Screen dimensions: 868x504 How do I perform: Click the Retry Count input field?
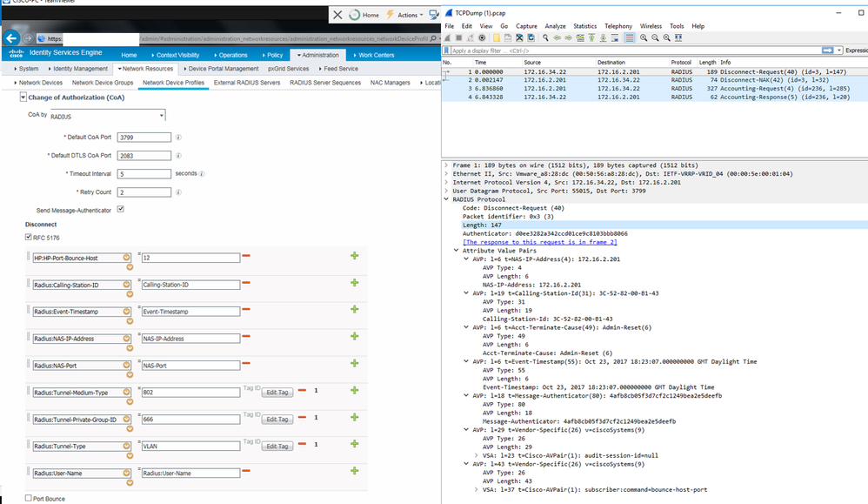click(x=144, y=192)
